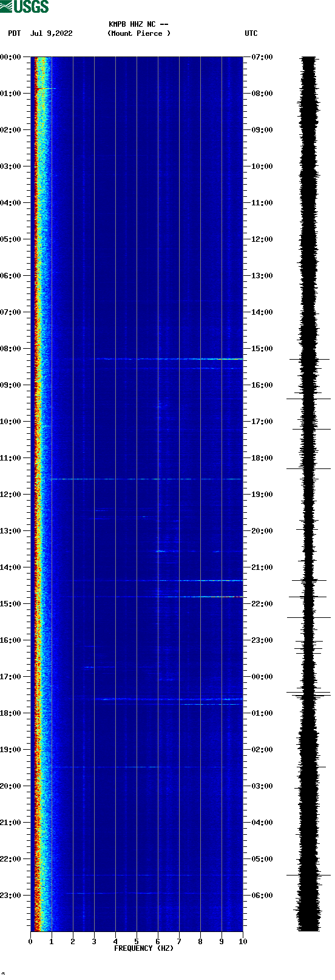
Task: Click the seismogram waveform trace
Action: click(x=309, y=494)
